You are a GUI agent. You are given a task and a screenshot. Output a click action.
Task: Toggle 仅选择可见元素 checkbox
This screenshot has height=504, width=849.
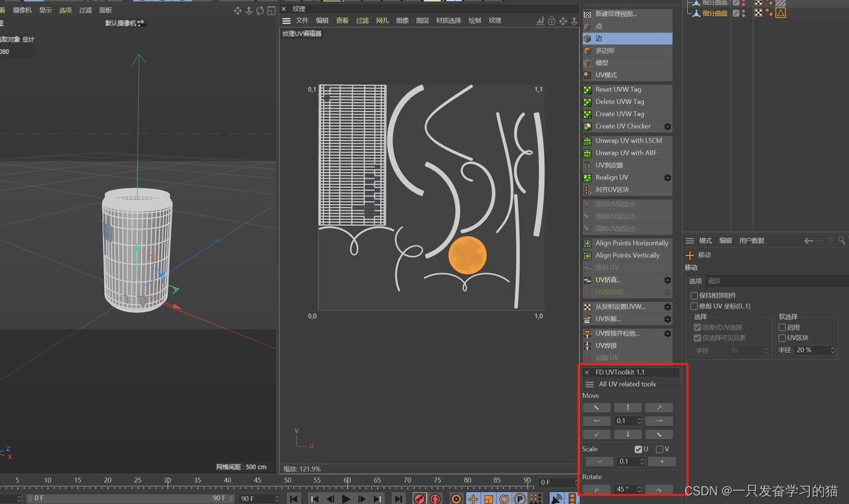pyautogui.click(x=697, y=338)
